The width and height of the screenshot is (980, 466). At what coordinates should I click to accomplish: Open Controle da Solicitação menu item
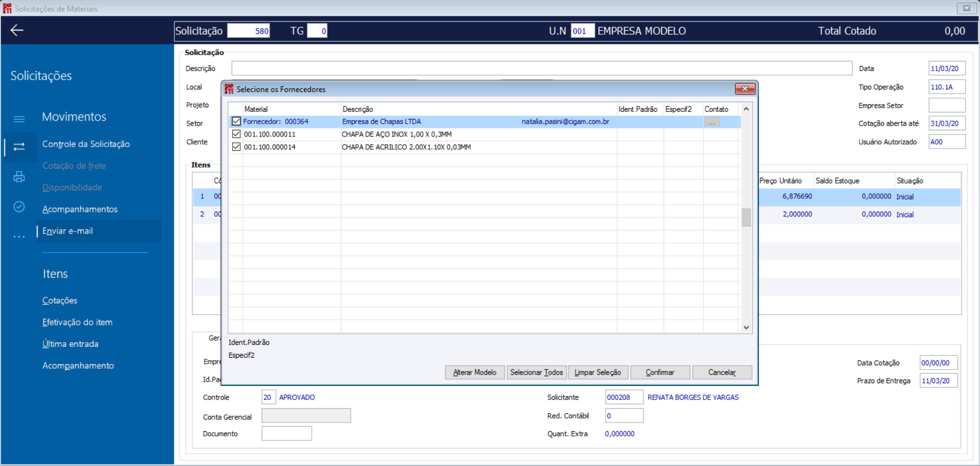point(86,144)
